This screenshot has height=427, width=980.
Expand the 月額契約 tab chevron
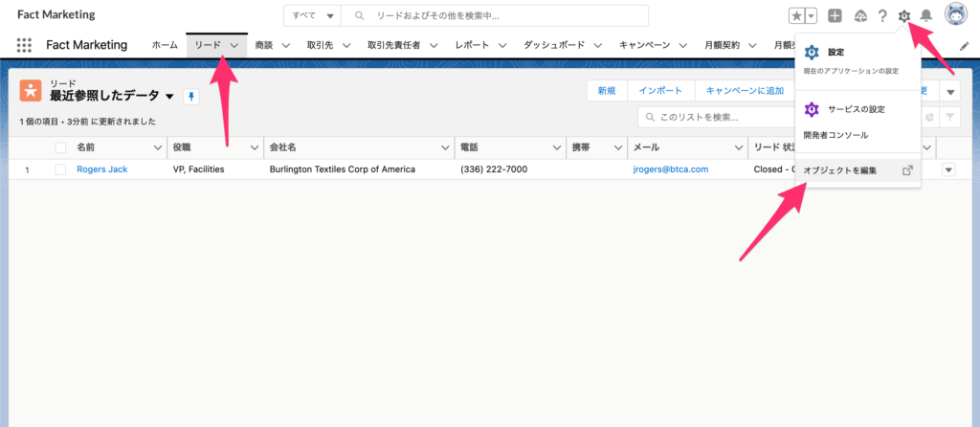pyautogui.click(x=752, y=46)
